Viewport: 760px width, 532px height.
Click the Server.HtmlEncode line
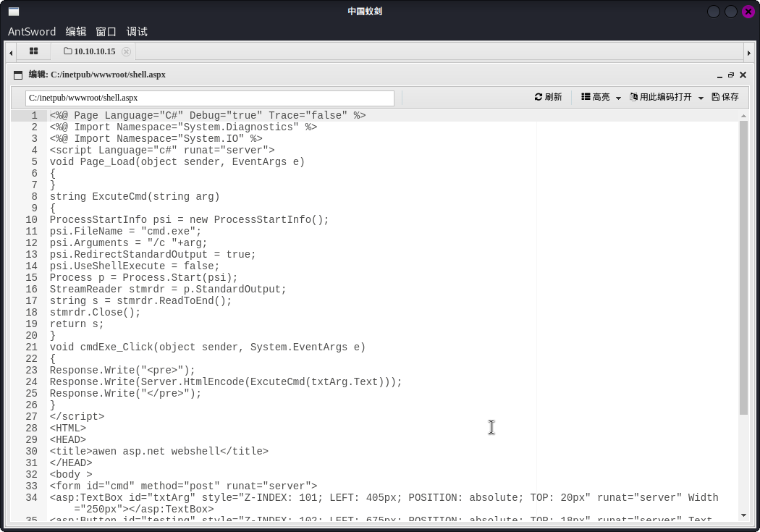click(226, 381)
